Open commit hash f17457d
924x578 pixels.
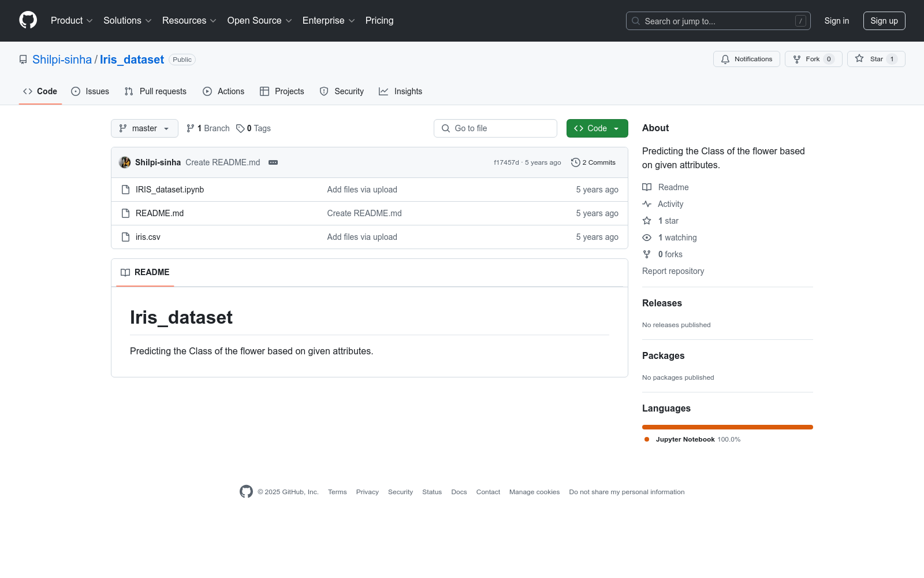tap(506, 162)
